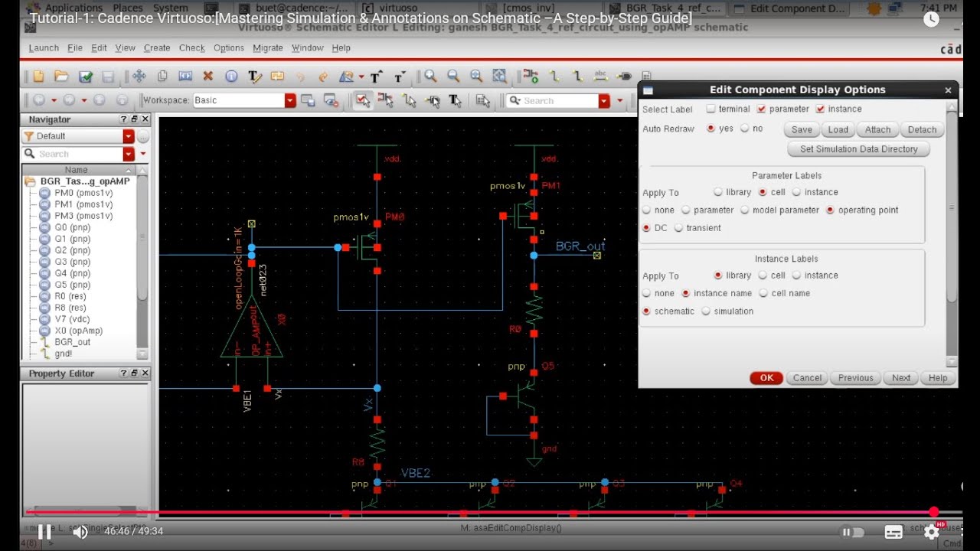Toggle the instance checkbox in Select Label
Viewport: 980px width, 551px height.
[820, 109]
